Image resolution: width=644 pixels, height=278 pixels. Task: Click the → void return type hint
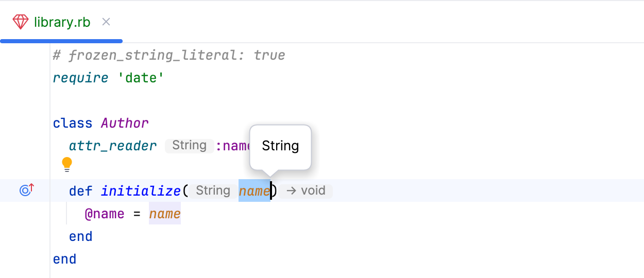pos(306,190)
